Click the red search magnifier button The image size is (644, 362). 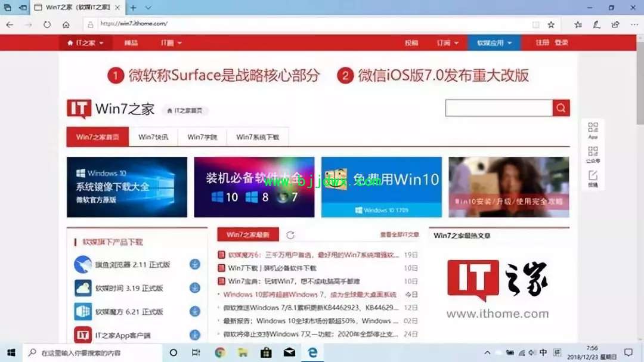(x=561, y=108)
